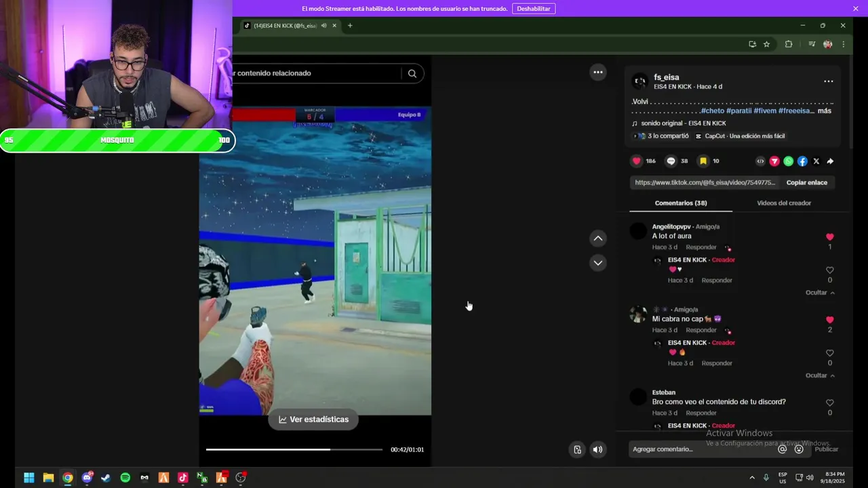Screen dimensions: 868x488
Task: Open the Ver estadísticas button on the video
Action: [313, 420]
